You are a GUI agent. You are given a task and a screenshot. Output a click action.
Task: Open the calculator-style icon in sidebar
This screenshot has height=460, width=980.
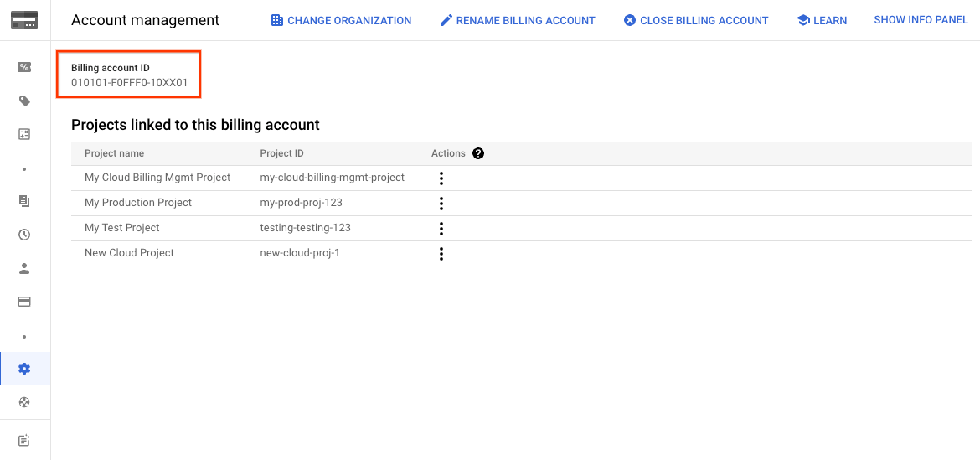tap(24, 134)
